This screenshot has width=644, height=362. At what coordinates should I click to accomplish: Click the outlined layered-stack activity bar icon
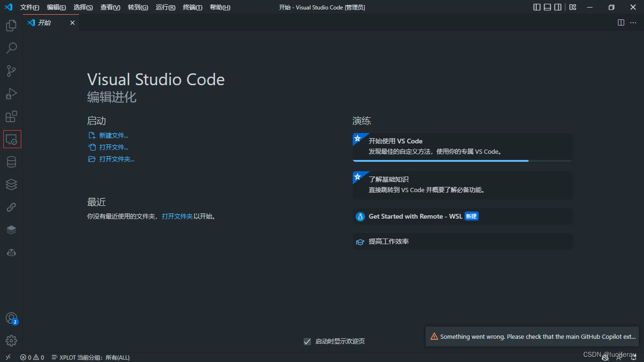point(11,185)
